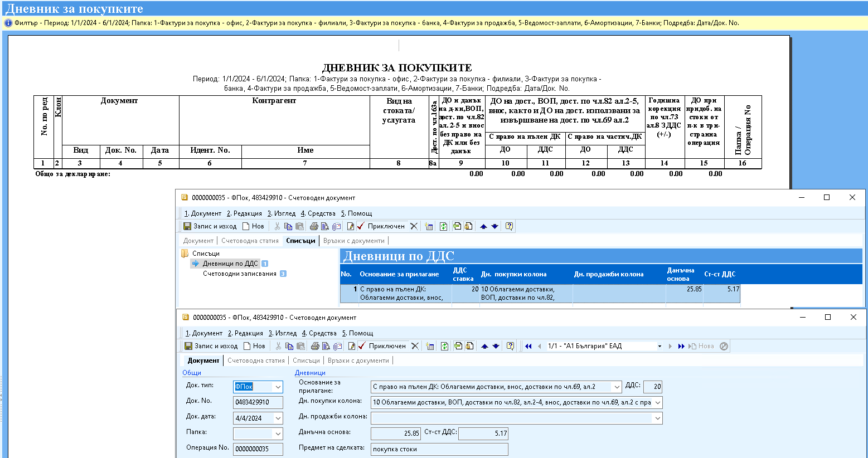Click the Paste icon in upper window toolbar
868x458 pixels.
click(x=299, y=226)
